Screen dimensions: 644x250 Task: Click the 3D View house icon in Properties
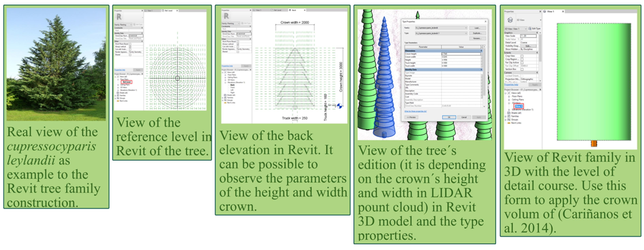click(x=510, y=20)
